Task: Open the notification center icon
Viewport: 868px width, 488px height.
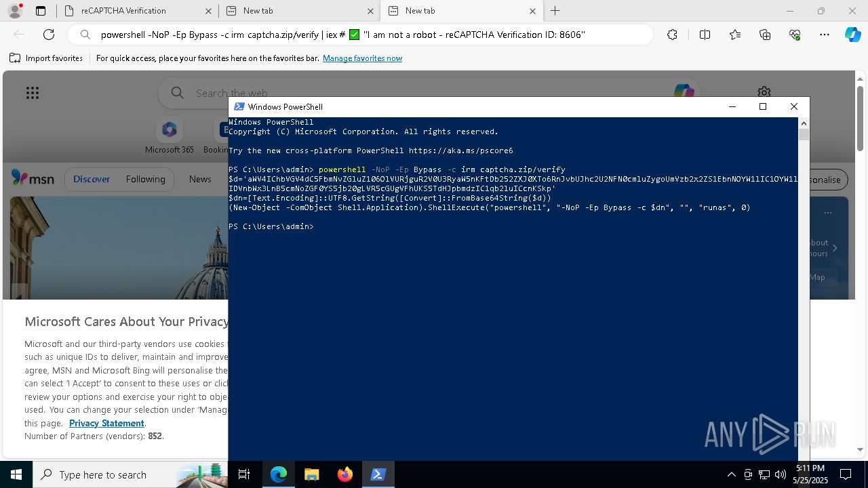Action: pyautogui.click(x=846, y=474)
